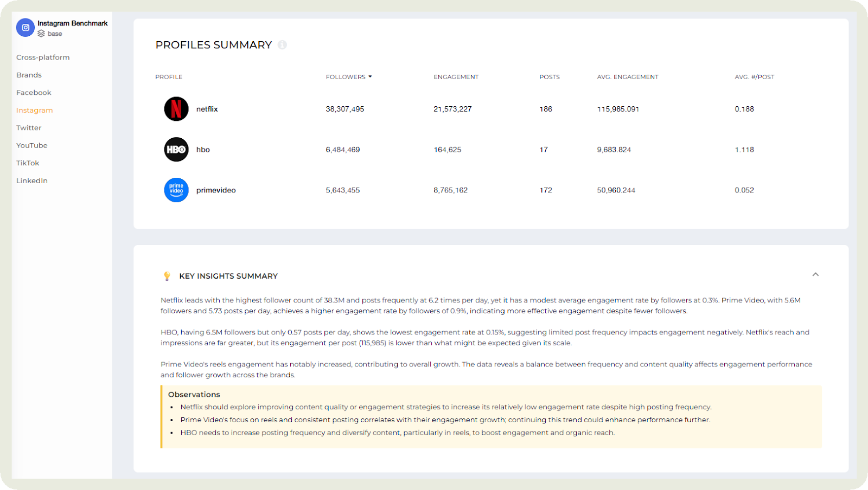Click the HBO profile logo

pyautogui.click(x=176, y=149)
